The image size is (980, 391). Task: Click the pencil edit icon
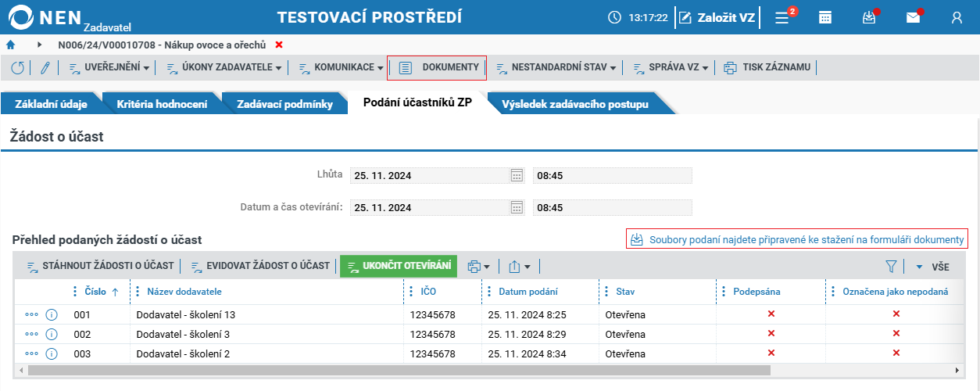[45, 67]
